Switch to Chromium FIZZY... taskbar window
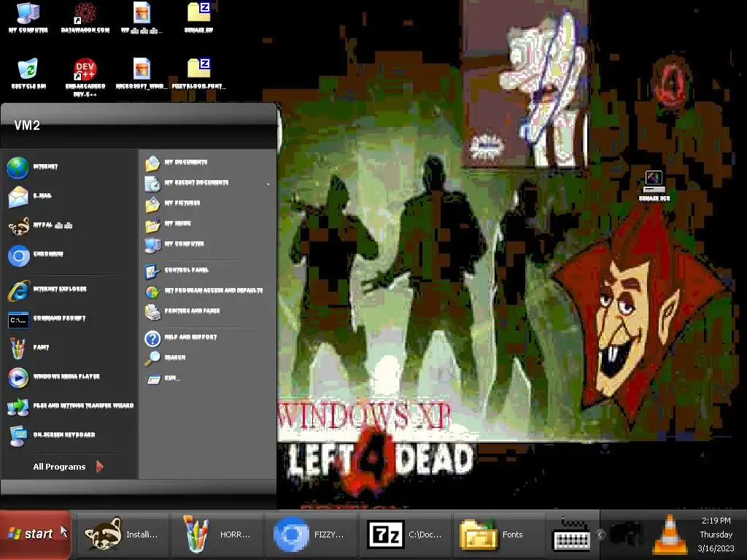Viewport: 747px width, 560px height. pos(311,534)
